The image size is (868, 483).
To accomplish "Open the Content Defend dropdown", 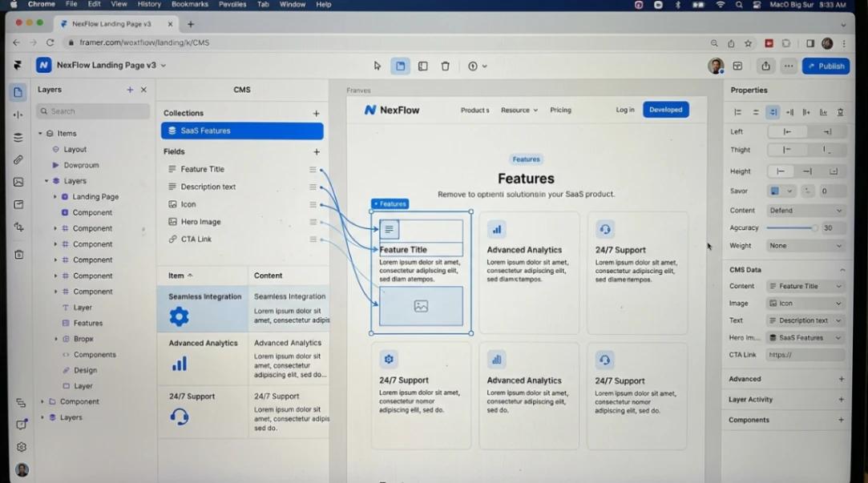I will (805, 211).
